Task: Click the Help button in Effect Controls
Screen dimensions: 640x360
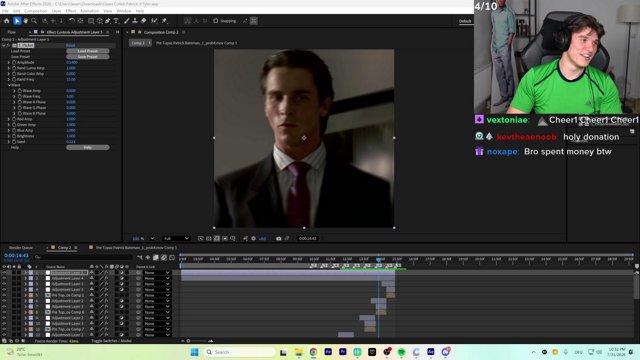Action: (88, 147)
